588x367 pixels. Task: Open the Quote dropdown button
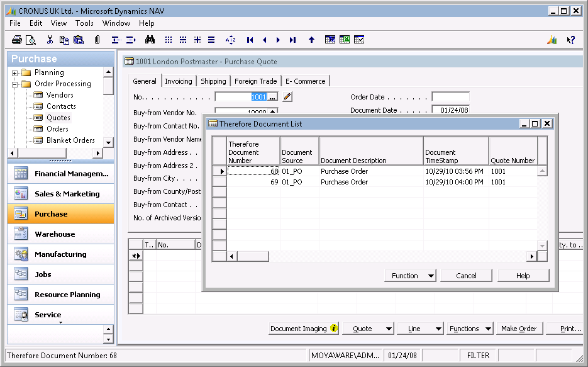pyautogui.click(x=368, y=329)
